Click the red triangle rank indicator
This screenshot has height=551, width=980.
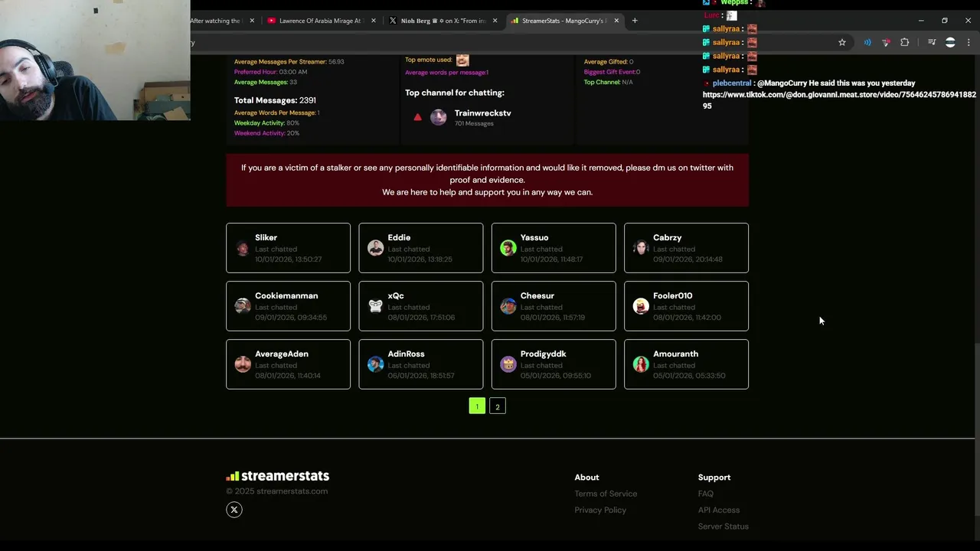click(x=417, y=117)
